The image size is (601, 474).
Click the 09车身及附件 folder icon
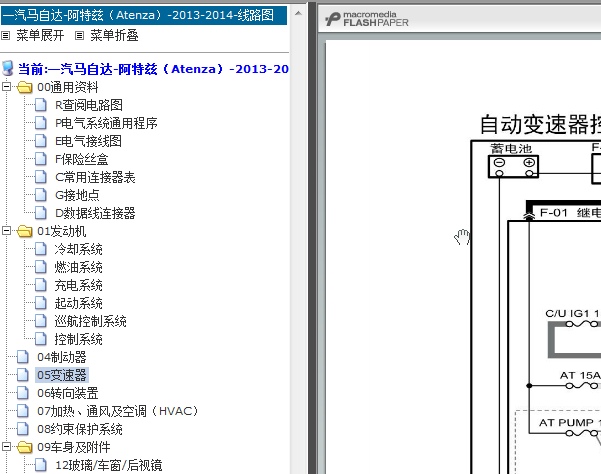click(25, 447)
